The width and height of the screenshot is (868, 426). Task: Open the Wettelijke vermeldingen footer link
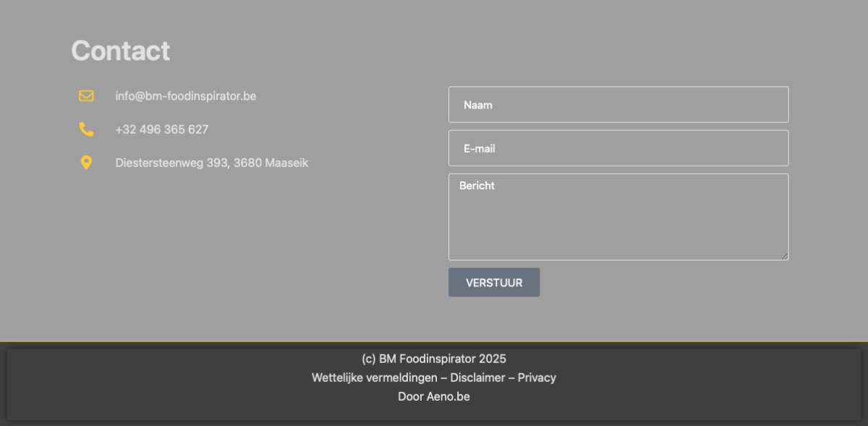tap(374, 378)
